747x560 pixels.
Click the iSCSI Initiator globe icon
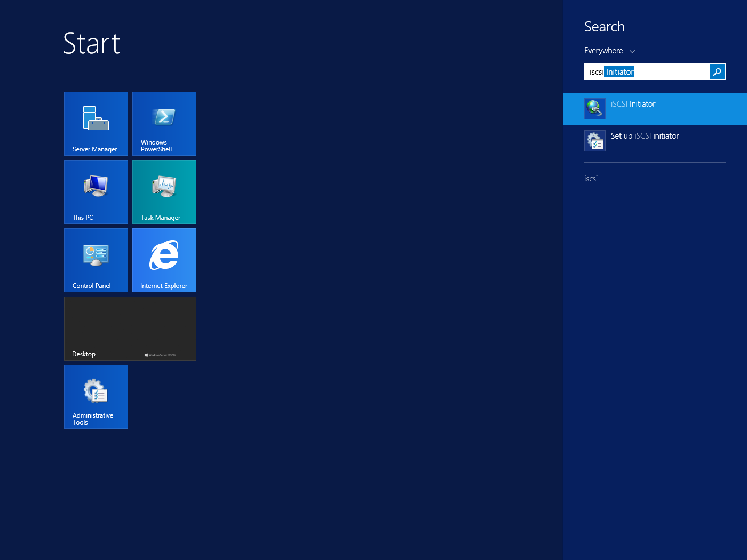click(x=595, y=109)
